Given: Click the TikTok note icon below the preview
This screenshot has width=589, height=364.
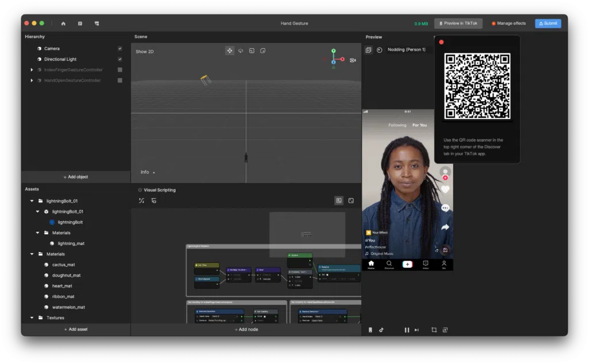Looking at the screenshot, I should point(381,330).
